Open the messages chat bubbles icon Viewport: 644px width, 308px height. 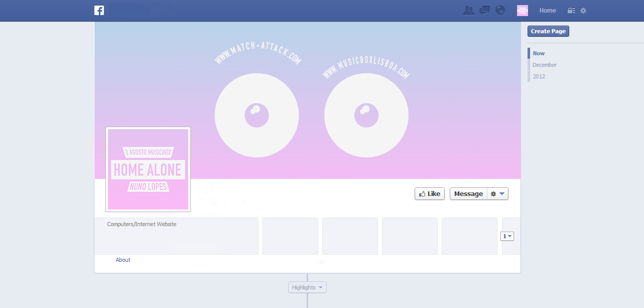484,11
